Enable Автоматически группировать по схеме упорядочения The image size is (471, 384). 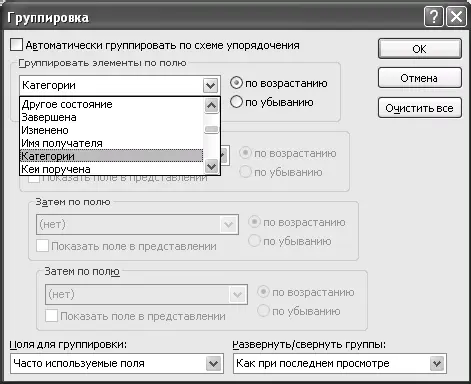pos(16,45)
